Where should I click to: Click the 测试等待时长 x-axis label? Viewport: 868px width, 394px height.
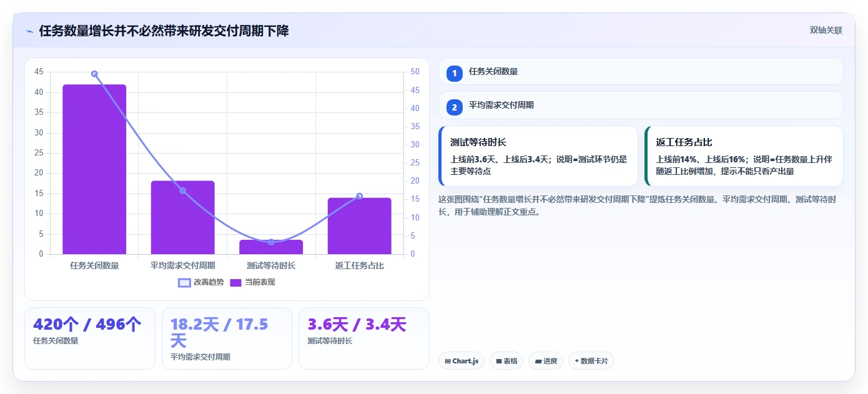[x=271, y=265]
